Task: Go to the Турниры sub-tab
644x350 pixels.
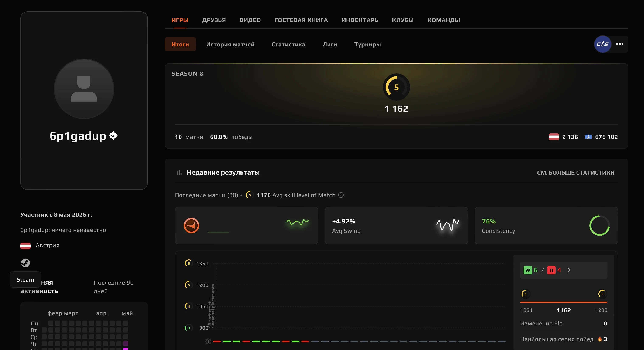Action: 367,44
